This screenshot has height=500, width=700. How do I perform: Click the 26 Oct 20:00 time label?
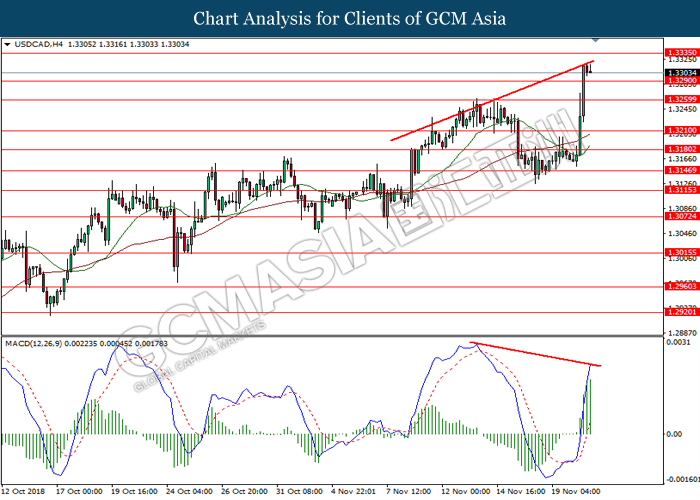point(244,492)
